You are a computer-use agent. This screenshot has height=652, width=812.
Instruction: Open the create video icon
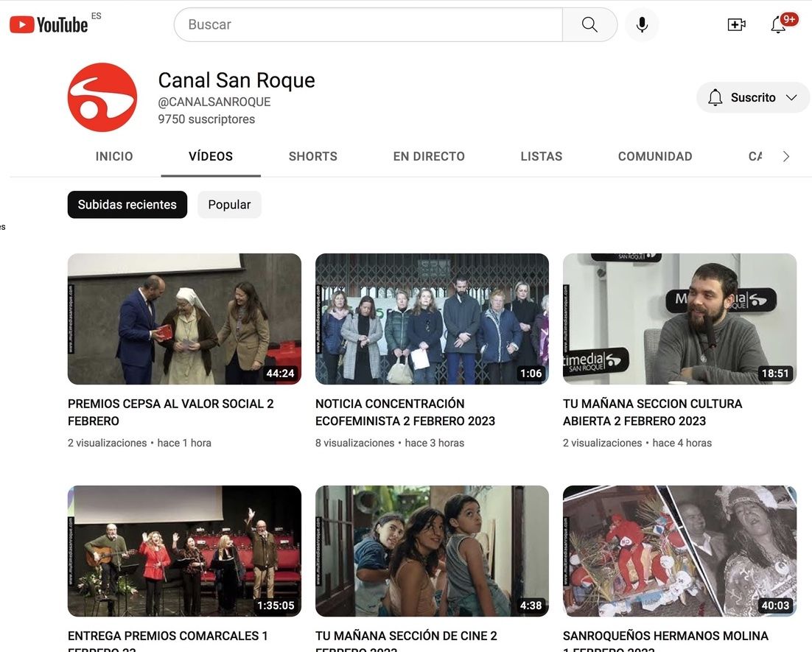tap(736, 24)
